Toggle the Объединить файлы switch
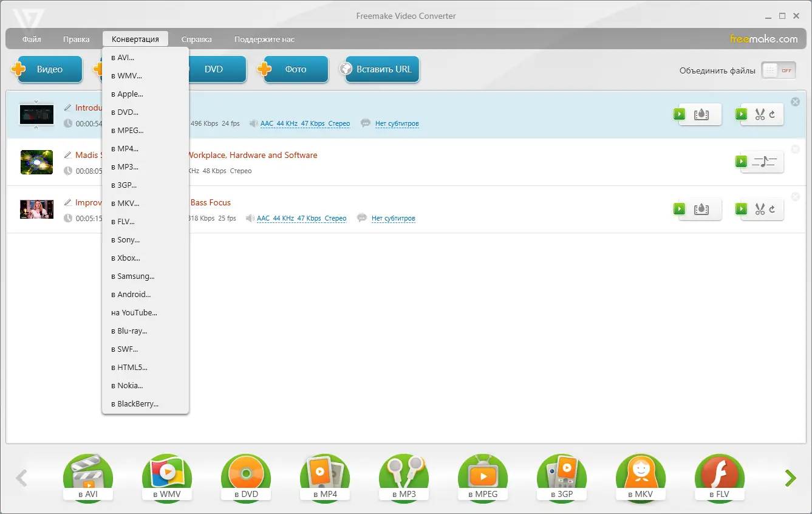 coord(779,70)
